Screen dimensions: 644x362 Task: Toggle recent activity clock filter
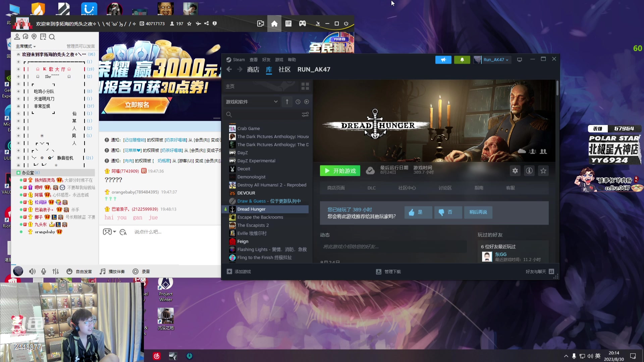coord(298,102)
